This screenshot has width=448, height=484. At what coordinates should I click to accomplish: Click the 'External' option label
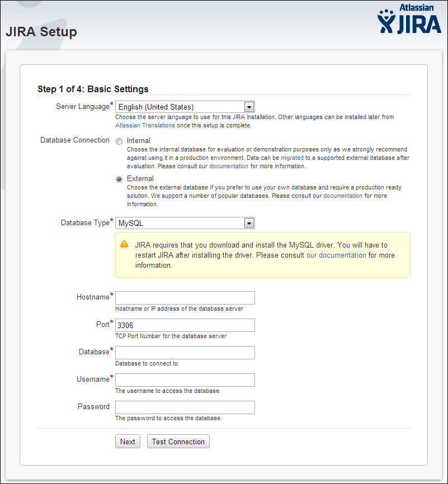[140, 179]
